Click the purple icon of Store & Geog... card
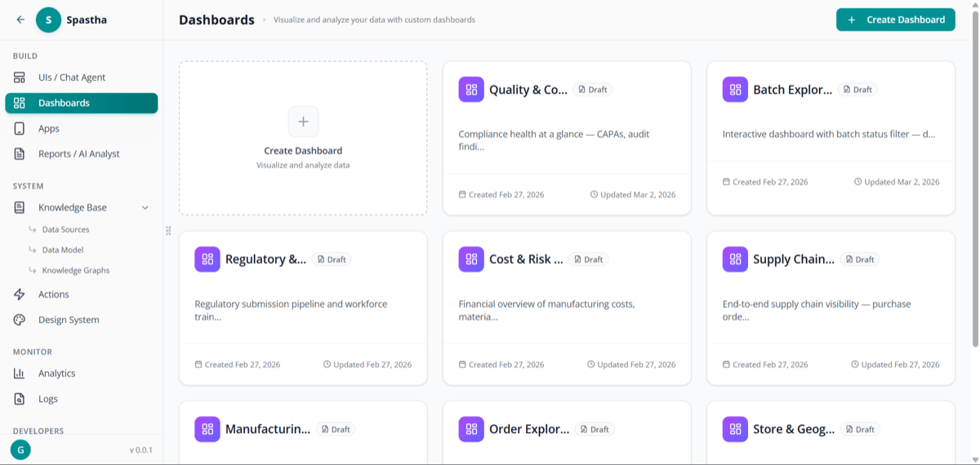Viewport: 980px width, 465px height. [x=735, y=429]
